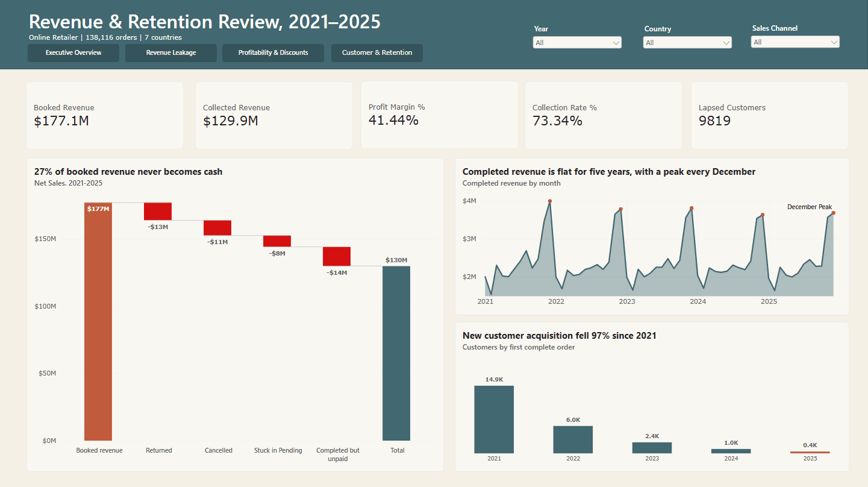Go to Profitability & Discounts page
868x487 pixels.
[273, 53]
